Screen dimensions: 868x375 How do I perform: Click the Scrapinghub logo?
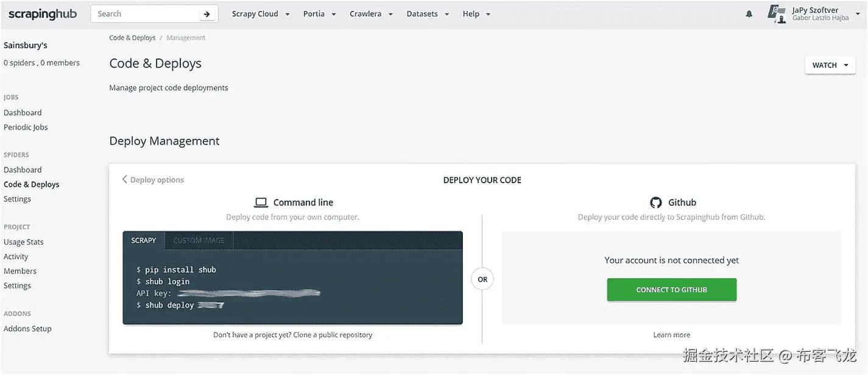click(x=43, y=14)
